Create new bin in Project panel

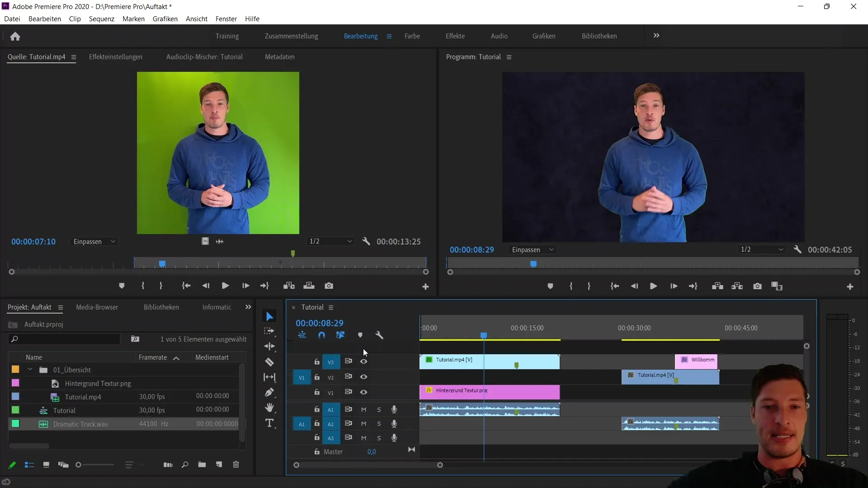tap(202, 465)
